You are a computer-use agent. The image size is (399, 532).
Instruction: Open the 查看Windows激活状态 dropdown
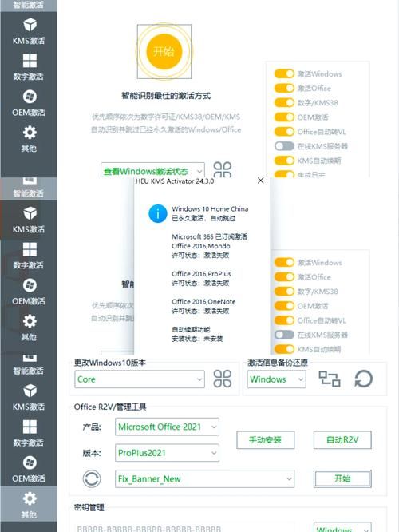152,170
